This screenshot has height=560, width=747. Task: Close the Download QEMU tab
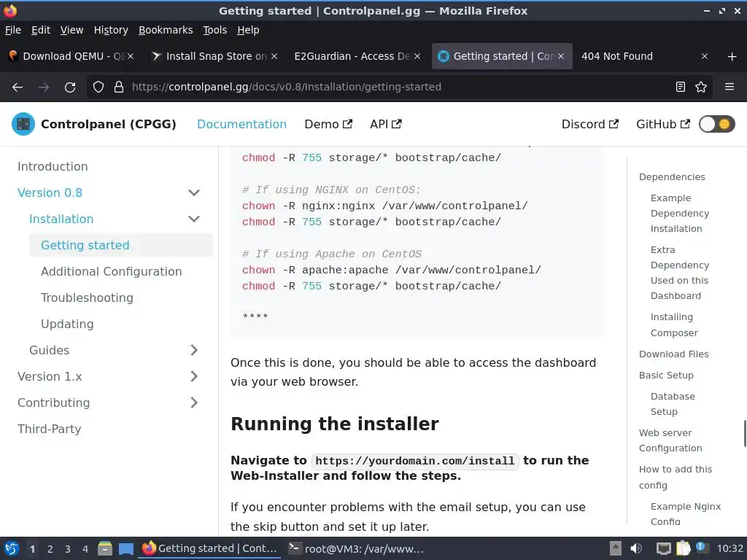[131, 56]
